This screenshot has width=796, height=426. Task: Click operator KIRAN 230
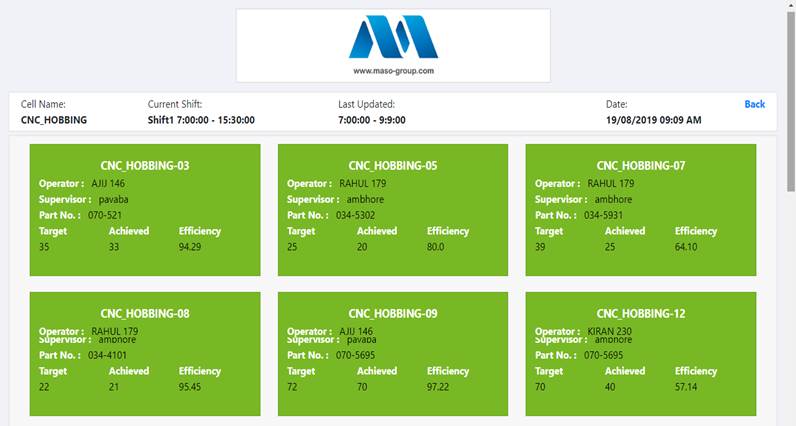coord(609,331)
